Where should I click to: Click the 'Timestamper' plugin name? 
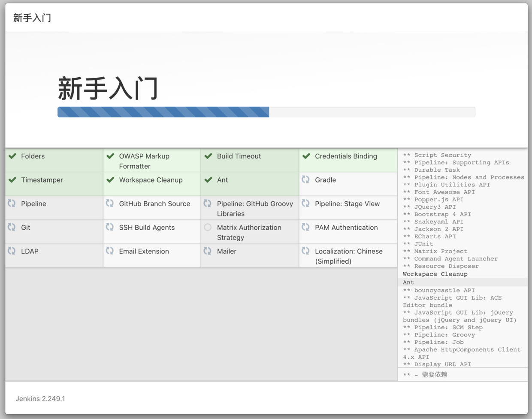pos(42,180)
